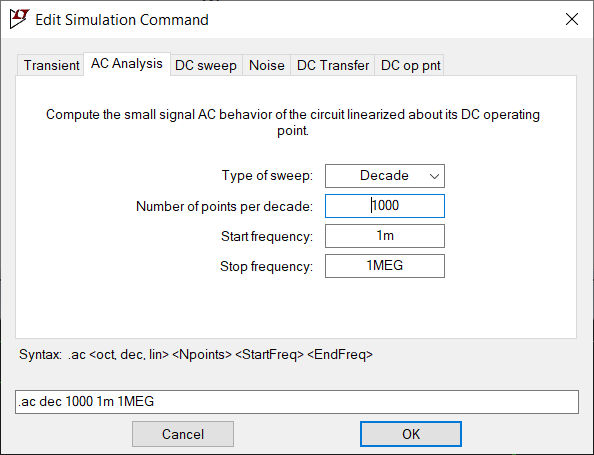This screenshot has height=455, width=594.
Task: Close the Edit Simulation Command dialog
Action: (572, 19)
